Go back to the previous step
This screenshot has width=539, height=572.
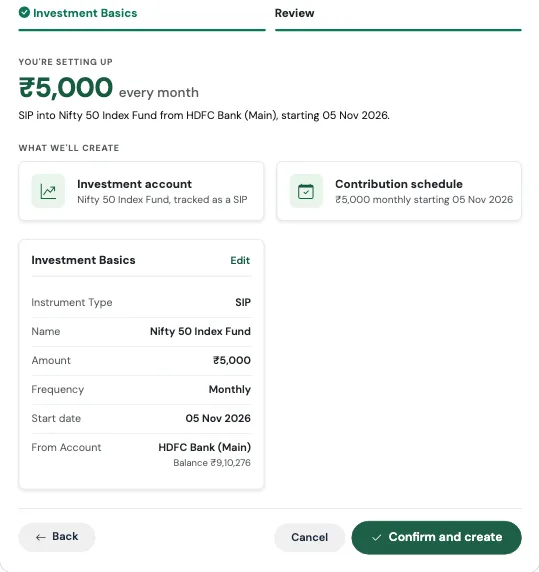point(57,537)
